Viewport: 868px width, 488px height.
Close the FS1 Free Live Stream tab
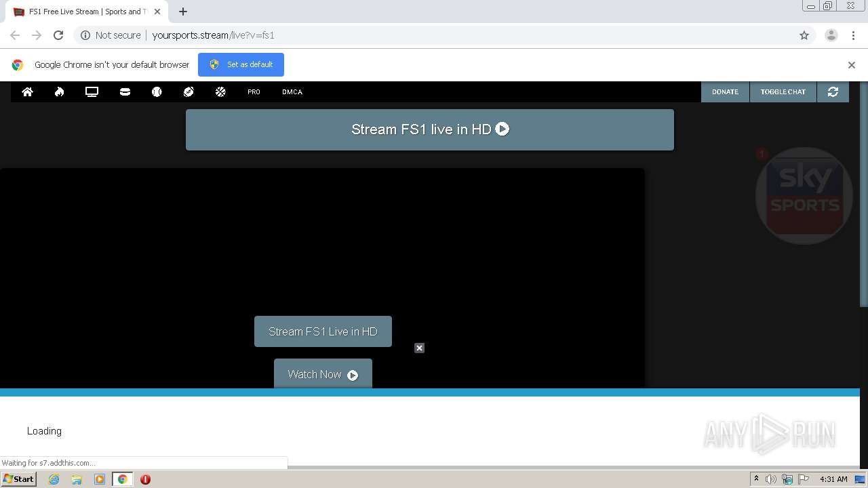(x=157, y=12)
